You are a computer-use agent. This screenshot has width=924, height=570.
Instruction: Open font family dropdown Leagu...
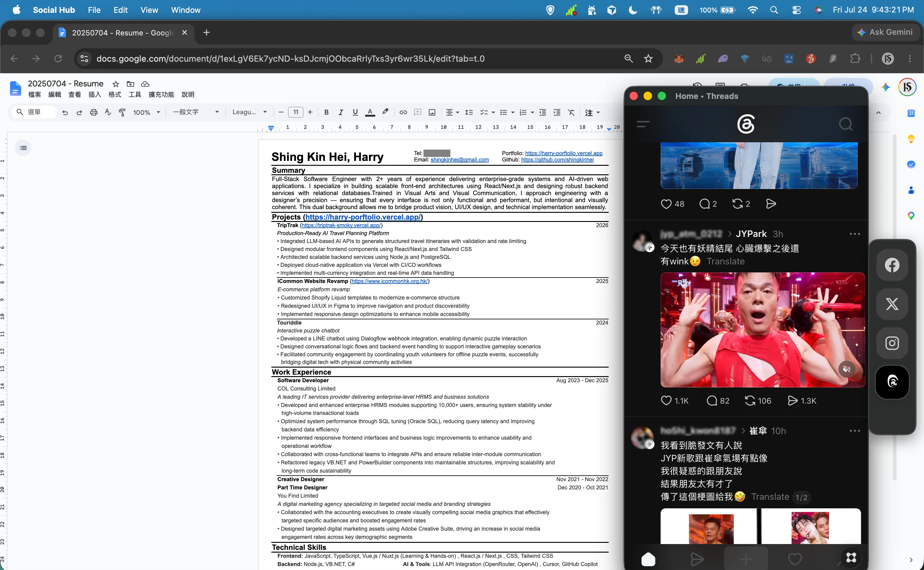[249, 112]
